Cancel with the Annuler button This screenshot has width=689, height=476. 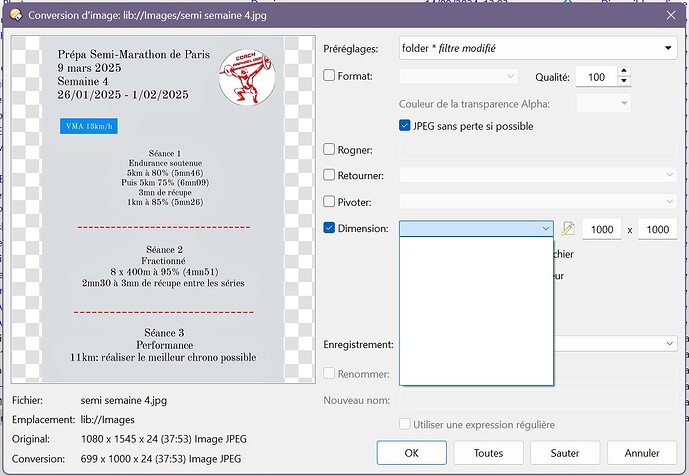click(642, 453)
